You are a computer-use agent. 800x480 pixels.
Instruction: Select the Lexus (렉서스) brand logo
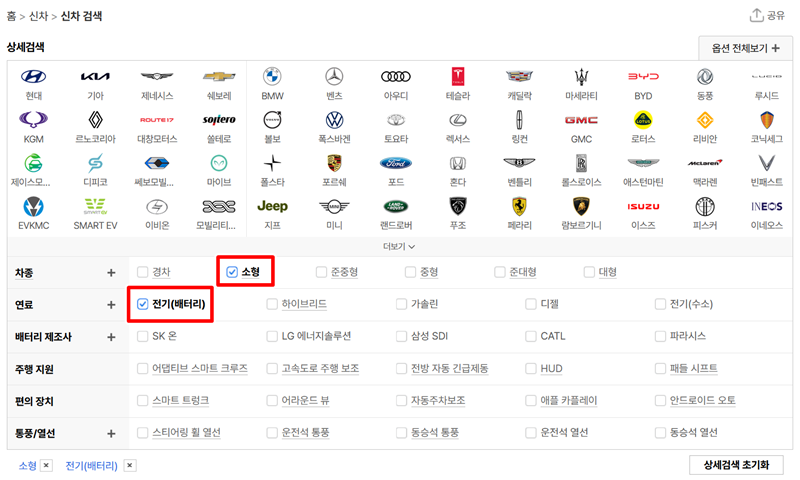(x=458, y=120)
